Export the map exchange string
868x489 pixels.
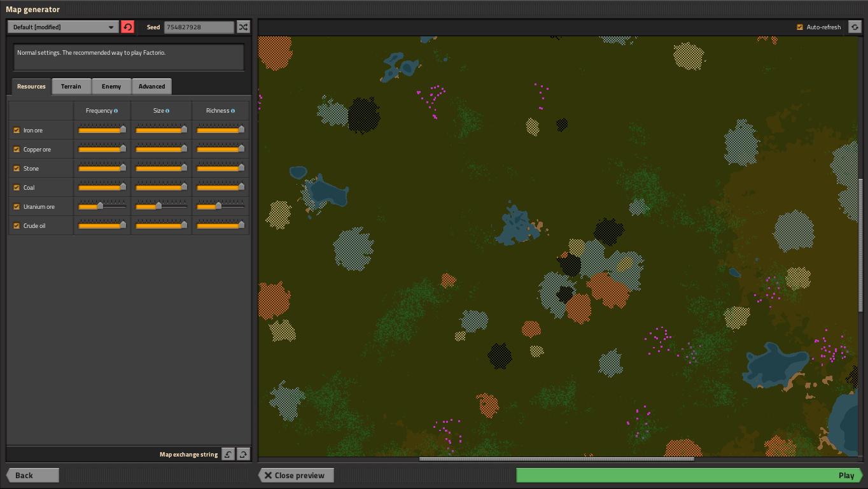point(243,454)
